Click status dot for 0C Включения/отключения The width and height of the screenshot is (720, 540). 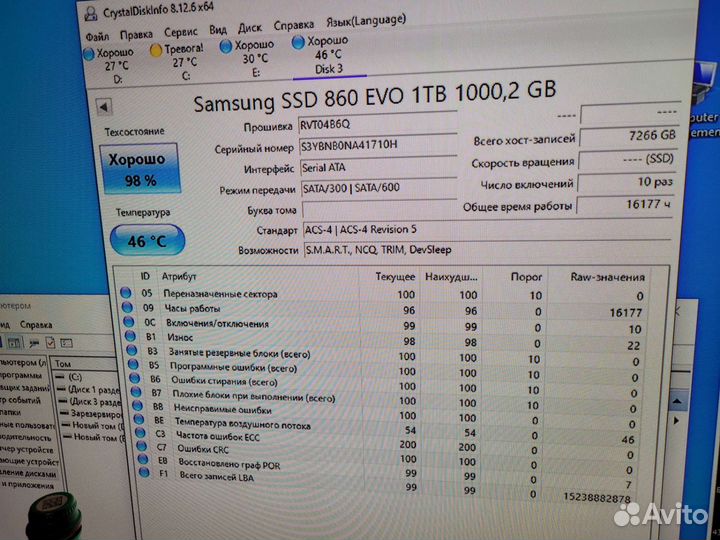(x=129, y=321)
